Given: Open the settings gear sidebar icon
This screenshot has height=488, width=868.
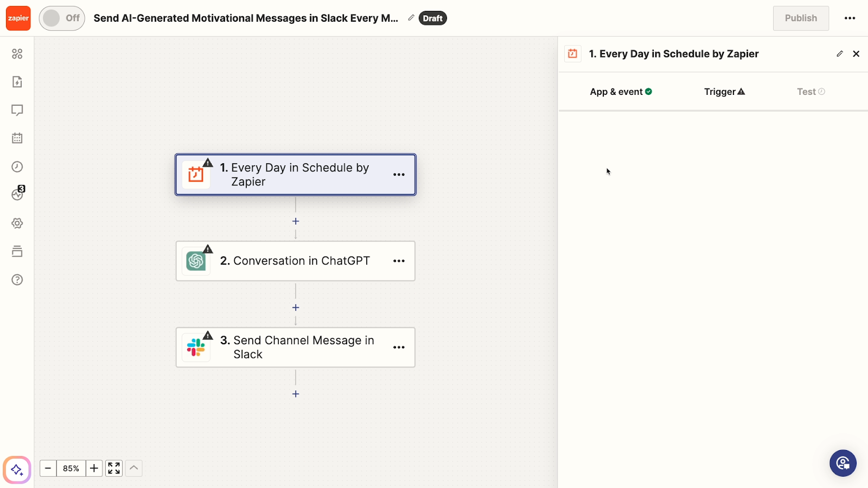Looking at the screenshot, I should click(17, 223).
